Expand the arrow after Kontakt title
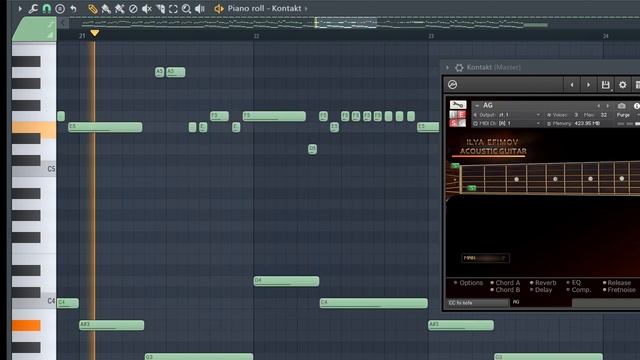 click(306, 8)
